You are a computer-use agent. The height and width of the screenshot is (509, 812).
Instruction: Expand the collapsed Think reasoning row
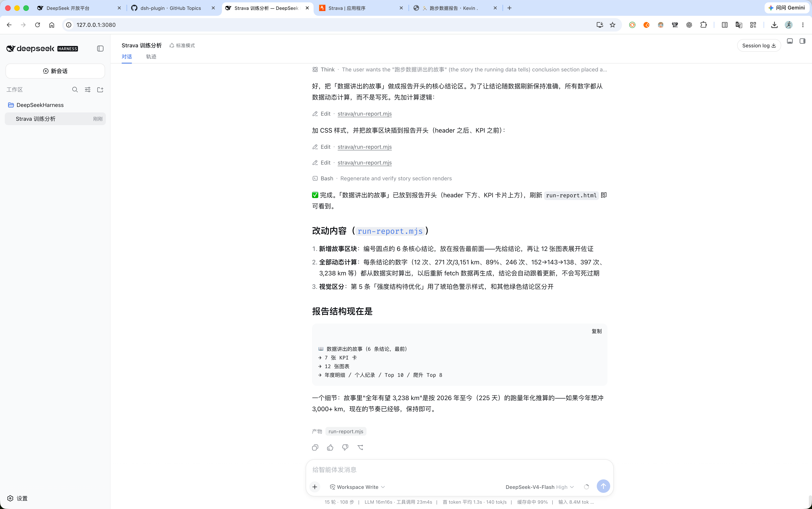[460, 69]
